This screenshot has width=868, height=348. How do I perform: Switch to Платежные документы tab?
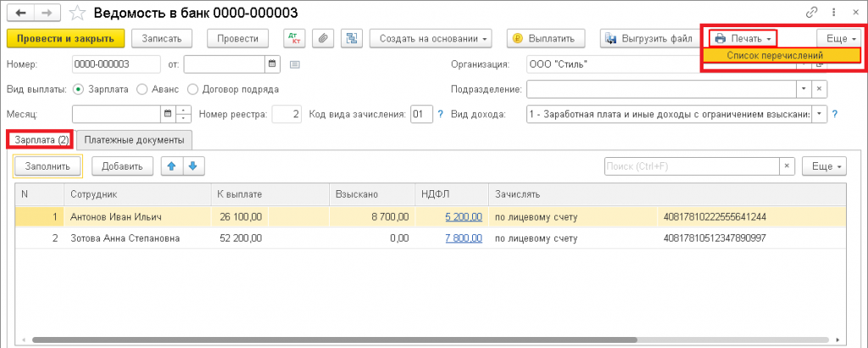[x=135, y=140]
